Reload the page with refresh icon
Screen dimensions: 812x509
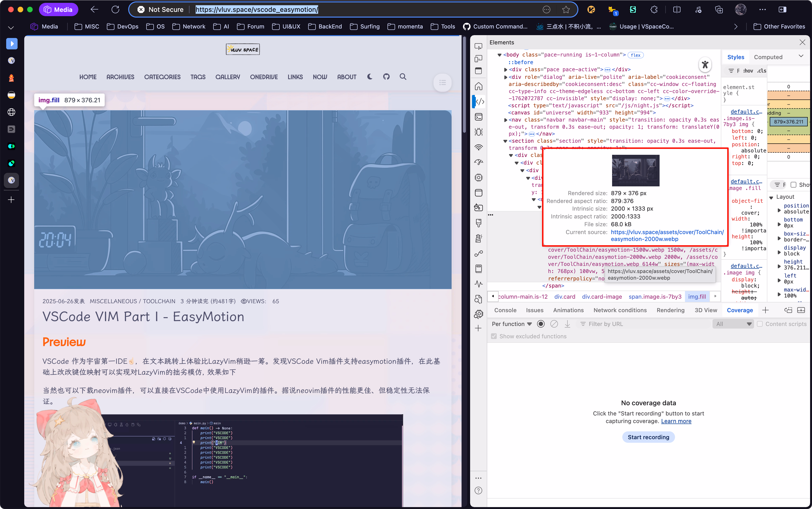point(115,9)
